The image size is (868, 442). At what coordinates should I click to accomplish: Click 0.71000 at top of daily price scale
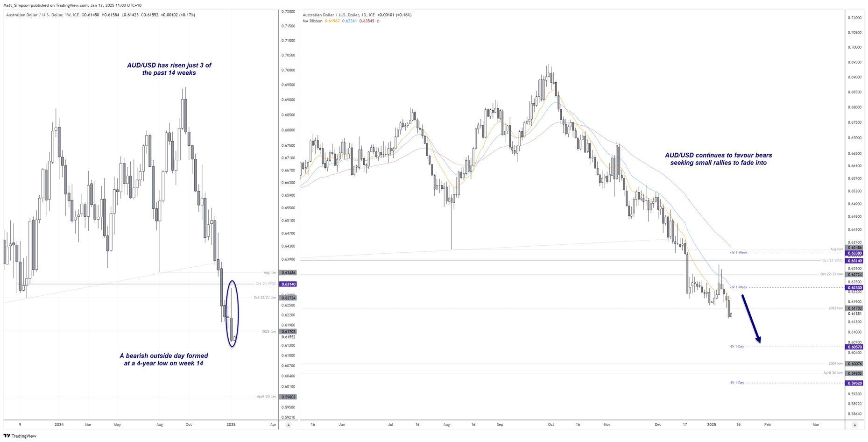coord(854,18)
